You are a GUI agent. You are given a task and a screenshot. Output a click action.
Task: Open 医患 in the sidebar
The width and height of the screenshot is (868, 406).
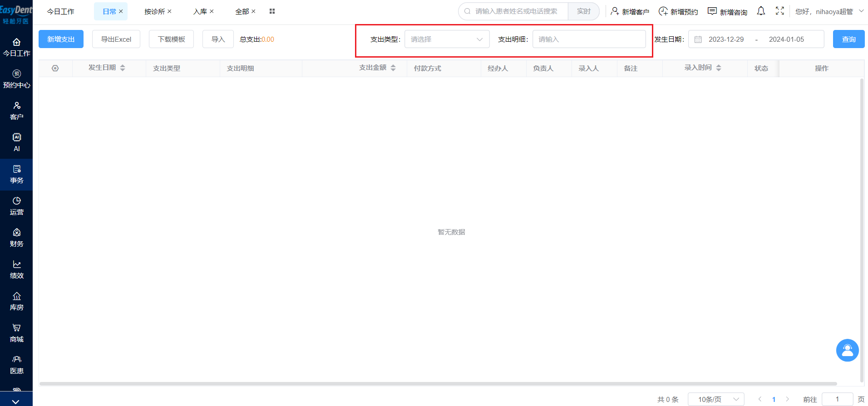pyautogui.click(x=16, y=365)
